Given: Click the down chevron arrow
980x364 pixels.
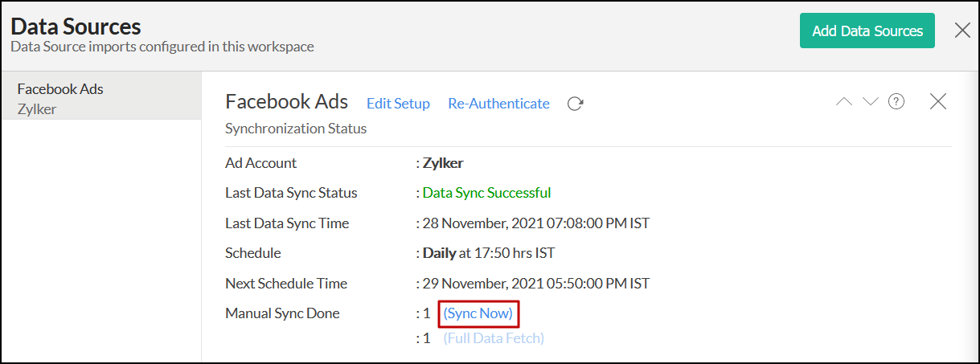Looking at the screenshot, I should point(870,102).
